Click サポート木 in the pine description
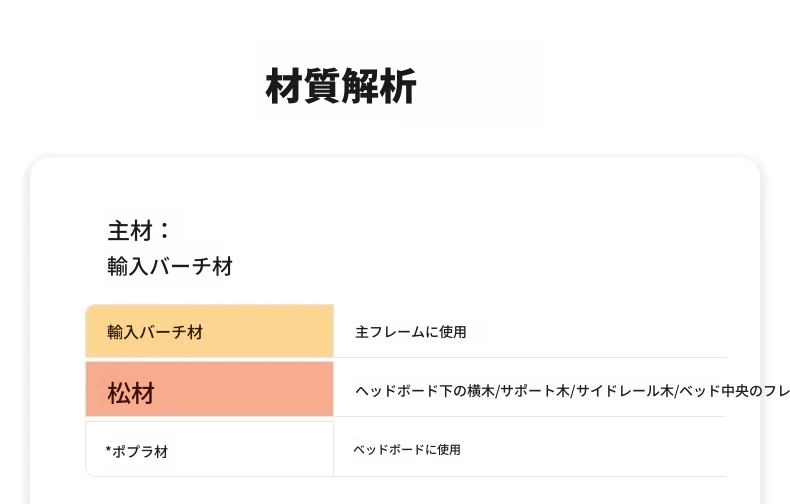This screenshot has height=504, width=790. coord(535,391)
